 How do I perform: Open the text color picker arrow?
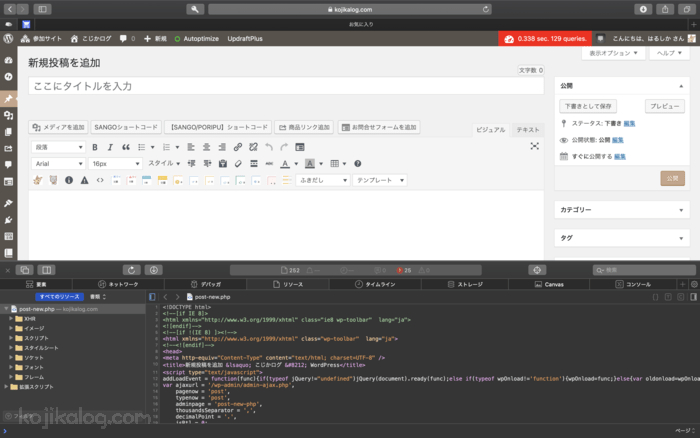(296, 163)
